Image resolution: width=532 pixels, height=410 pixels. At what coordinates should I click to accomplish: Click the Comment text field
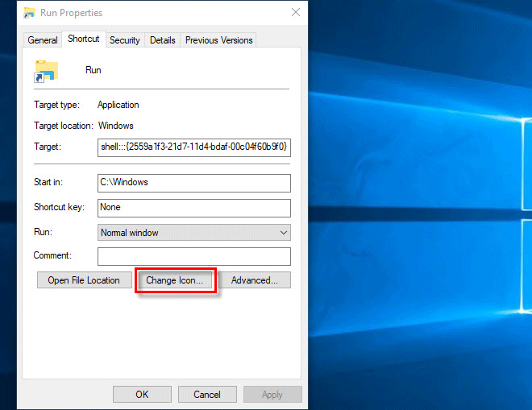(194, 256)
